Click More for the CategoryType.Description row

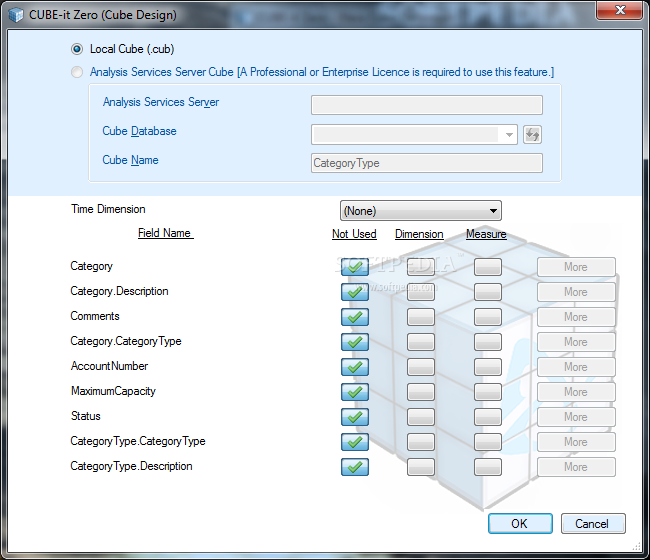coord(576,467)
